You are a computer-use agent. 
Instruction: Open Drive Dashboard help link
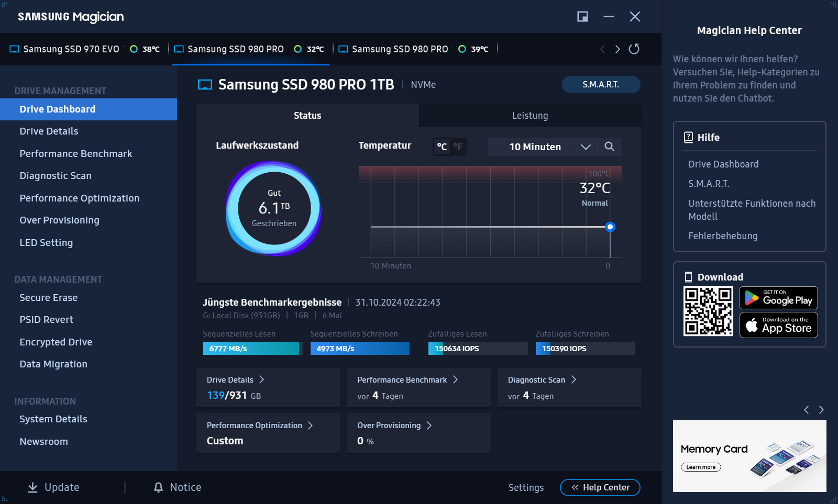(723, 164)
